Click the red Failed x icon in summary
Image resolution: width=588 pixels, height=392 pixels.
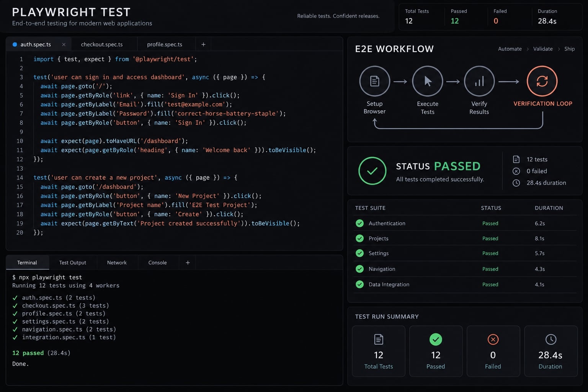(x=493, y=339)
